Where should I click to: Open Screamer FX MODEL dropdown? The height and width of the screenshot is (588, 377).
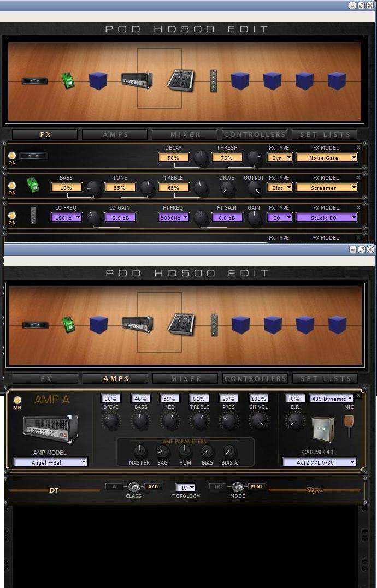(x=326, y=188)
